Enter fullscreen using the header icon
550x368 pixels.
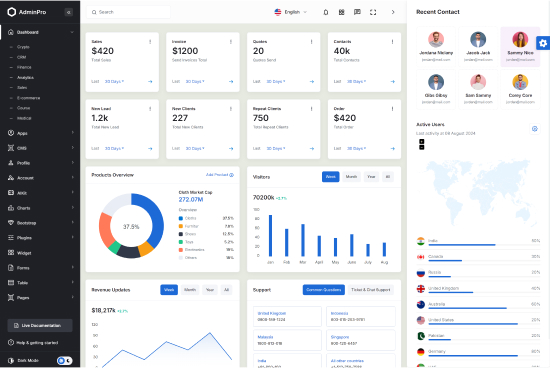pyautogui.click(x=373, y=12)
